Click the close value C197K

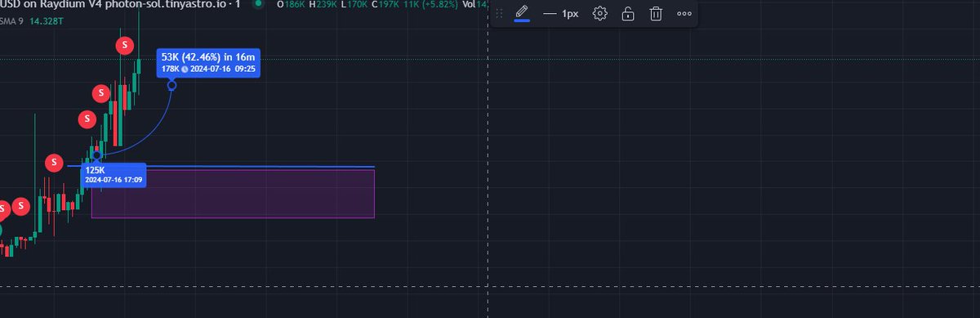click(385, 4)
